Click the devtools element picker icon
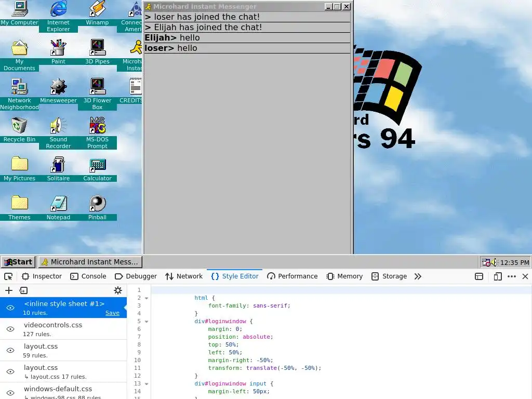This screenshot has width=532, height=399. pyautogui.click(x=8, y=276)
